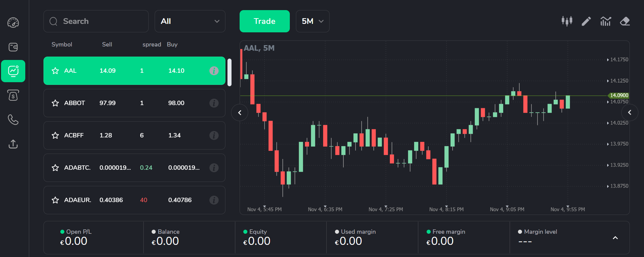
Task: Select the pencil drawing tool
Action: click(x=586, y=21)
